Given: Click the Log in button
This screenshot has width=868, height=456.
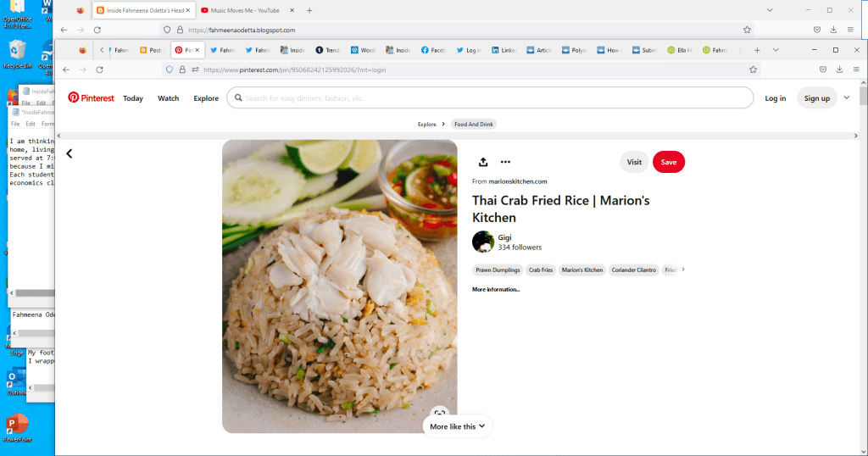Looking at the screenshot, I should [x=775, y=98].
